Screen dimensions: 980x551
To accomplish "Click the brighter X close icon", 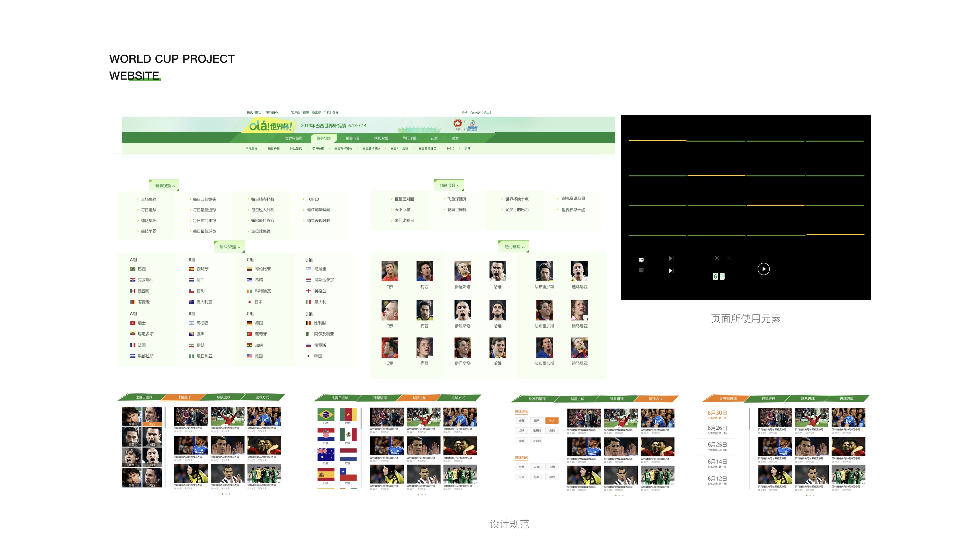I will [729, 258].
